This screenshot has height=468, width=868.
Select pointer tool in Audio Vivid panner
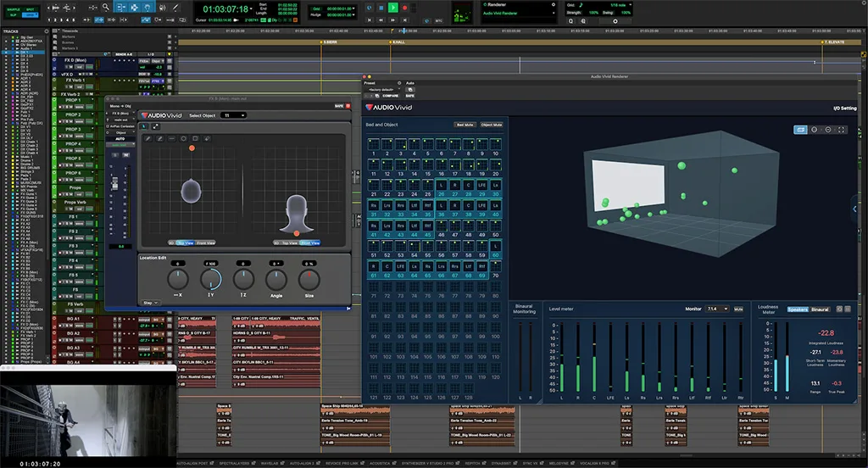point(144,126)
